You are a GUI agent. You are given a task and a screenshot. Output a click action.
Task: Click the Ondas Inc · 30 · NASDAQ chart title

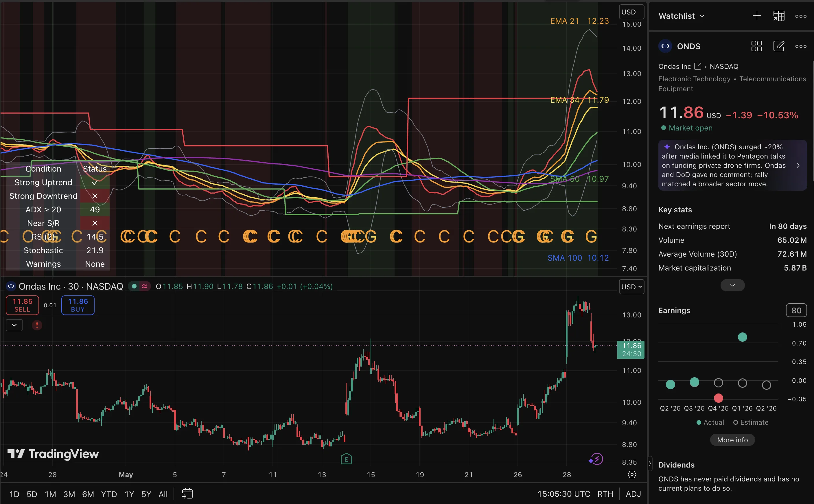(71, 286)
